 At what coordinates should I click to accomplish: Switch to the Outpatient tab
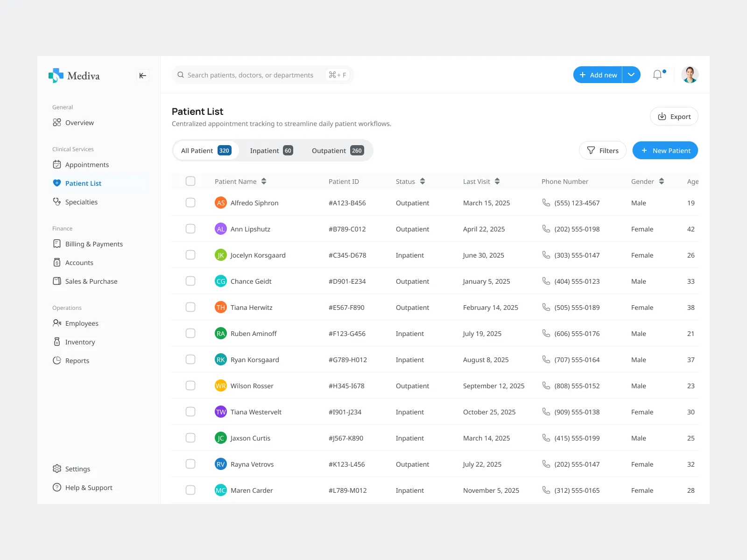[337, 151]
